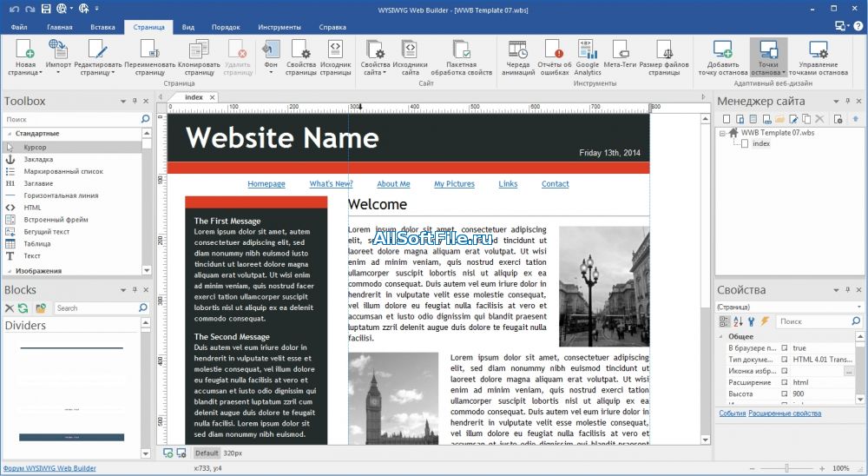Image resolution: width=868 pixels, height=476 pixels.
Task: Open Отчёты об ошибках
Action: click(x=554, y=57)
